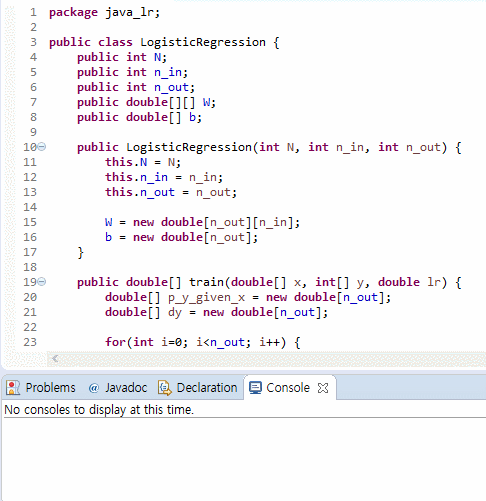Switch to the Problems tab
486x501 pixels.
pyautogui.click(x=51, y=388)
